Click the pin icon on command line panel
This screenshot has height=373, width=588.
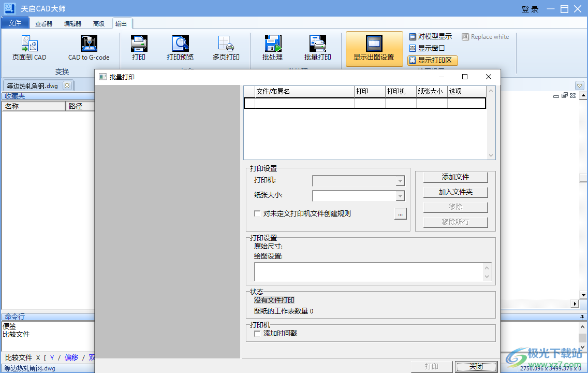pyautogui.click(x=582, y=317)
